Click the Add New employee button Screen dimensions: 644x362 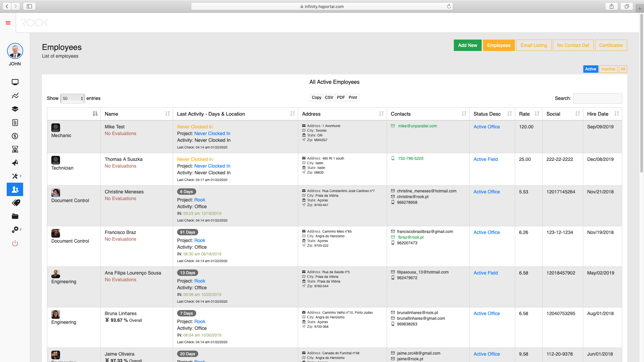pos(468,45)
